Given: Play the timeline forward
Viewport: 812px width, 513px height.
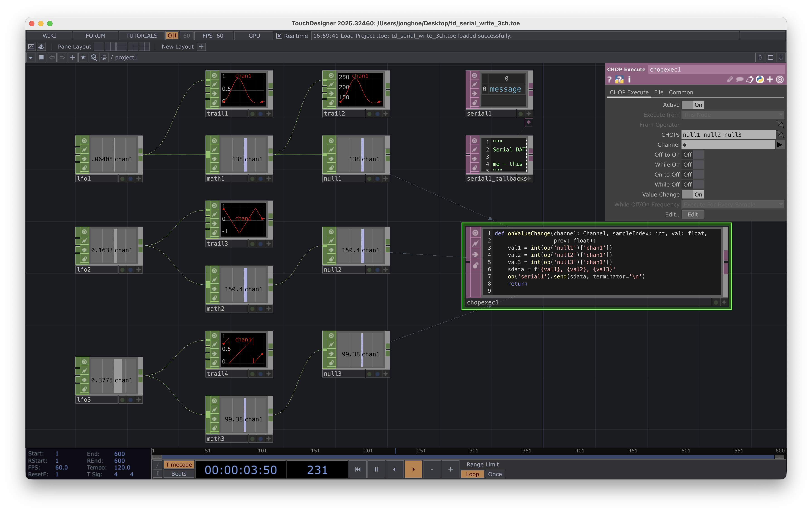Looking at the screenshot, I should 413,469.
